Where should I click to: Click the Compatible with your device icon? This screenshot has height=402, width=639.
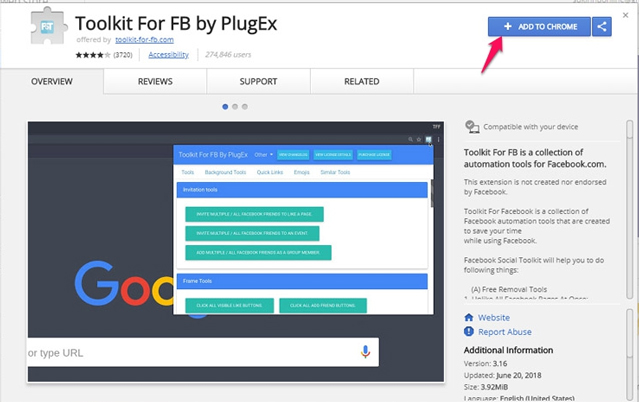click(472, 127)
